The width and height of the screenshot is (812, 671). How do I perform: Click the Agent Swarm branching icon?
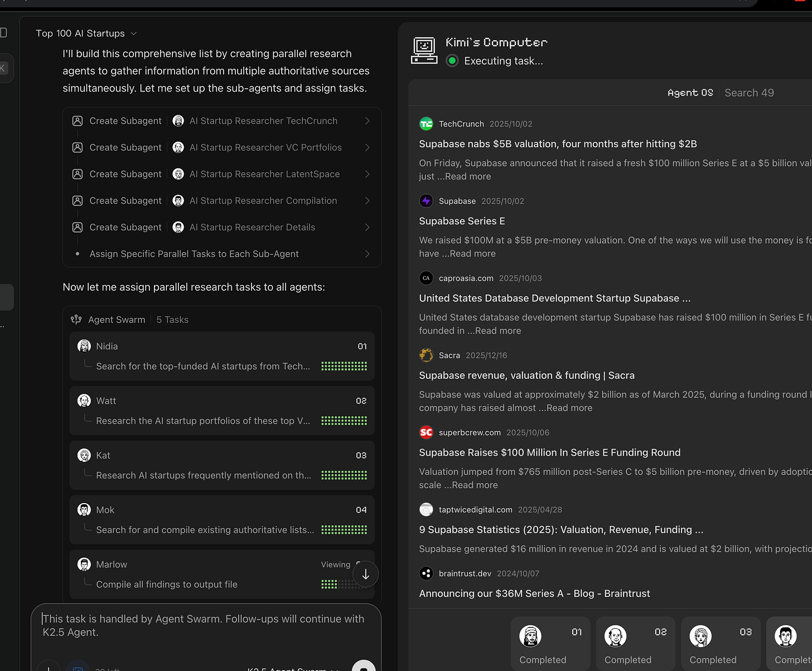(x=76, y=320)
